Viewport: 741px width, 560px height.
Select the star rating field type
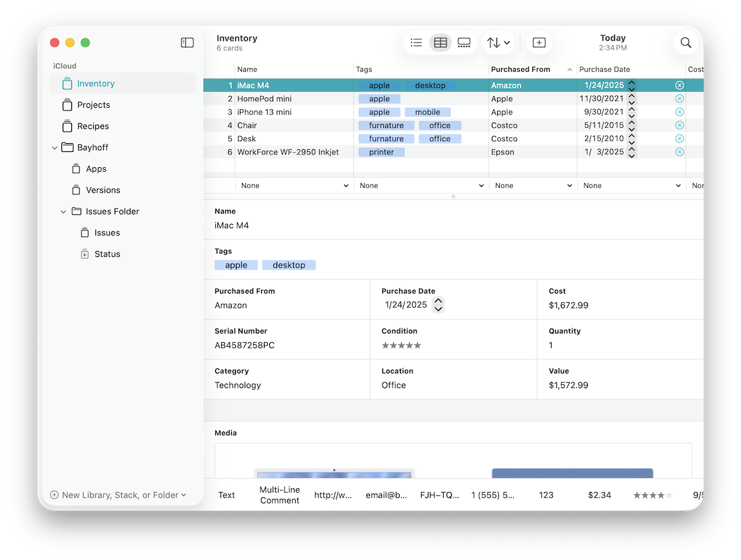point(652,495)
